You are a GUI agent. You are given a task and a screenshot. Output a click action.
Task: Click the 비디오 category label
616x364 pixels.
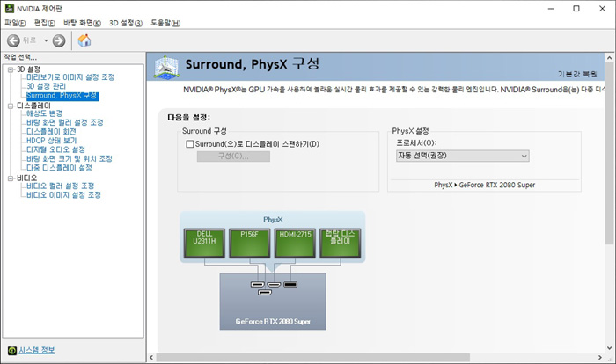point(26,178)
